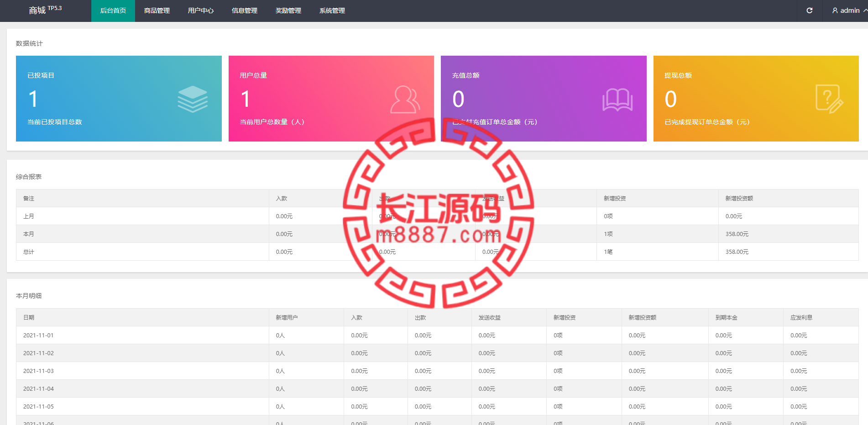
Task: Click the 商城 TP5.3 logo
Action: 45,10
